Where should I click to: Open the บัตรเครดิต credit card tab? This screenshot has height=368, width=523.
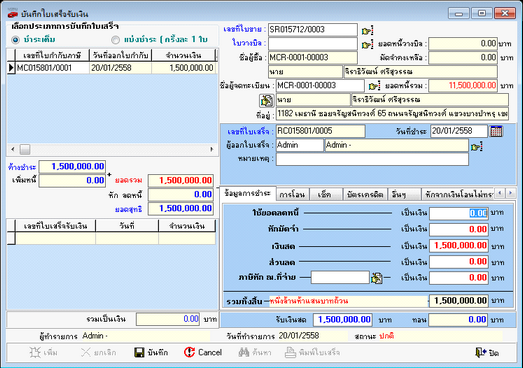[365, 195]
